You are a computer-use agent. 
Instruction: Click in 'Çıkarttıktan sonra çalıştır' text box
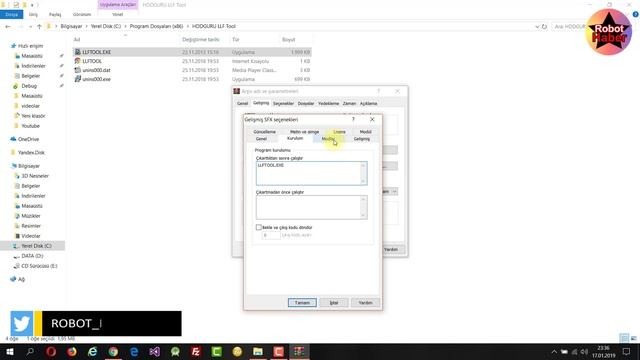[311, 173]
